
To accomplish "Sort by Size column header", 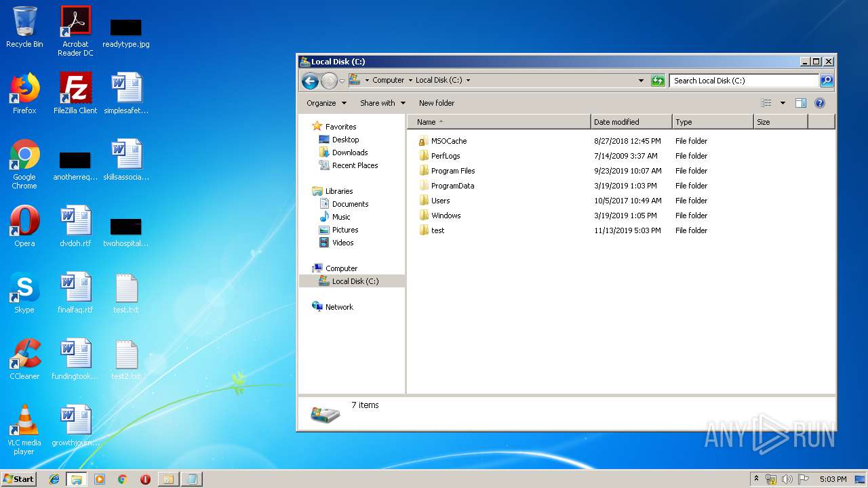I will tap(781, 122).
